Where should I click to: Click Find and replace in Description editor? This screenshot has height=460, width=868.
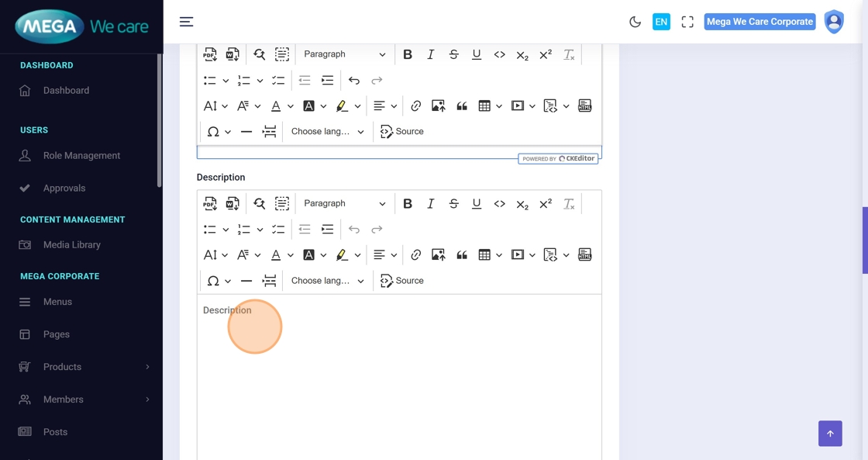(260, 204)
